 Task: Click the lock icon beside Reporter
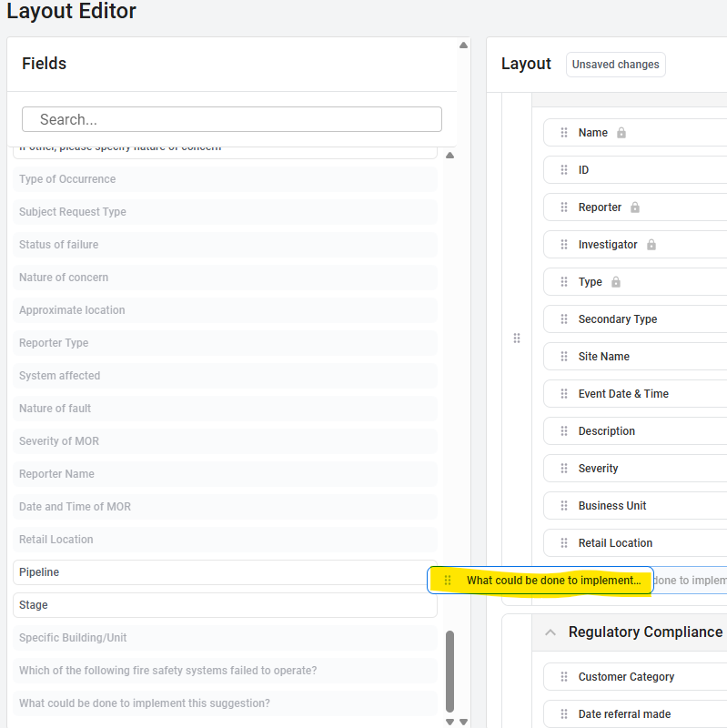click(x=635, y=207)
